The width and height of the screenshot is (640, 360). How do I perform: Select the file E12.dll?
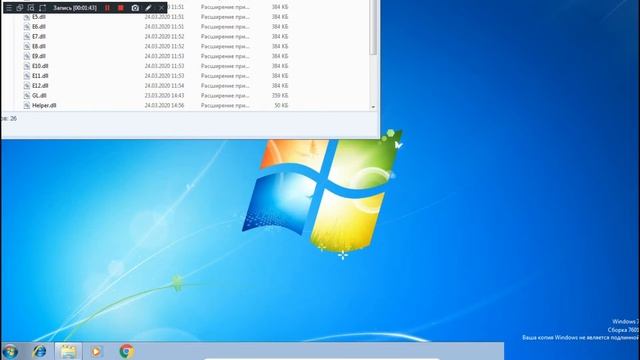pos(40,85)
